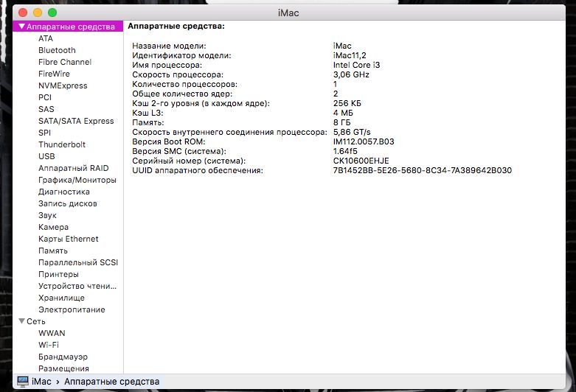
Task: Select Запись дисков in sidebar
Action: [x=68, y=203]
